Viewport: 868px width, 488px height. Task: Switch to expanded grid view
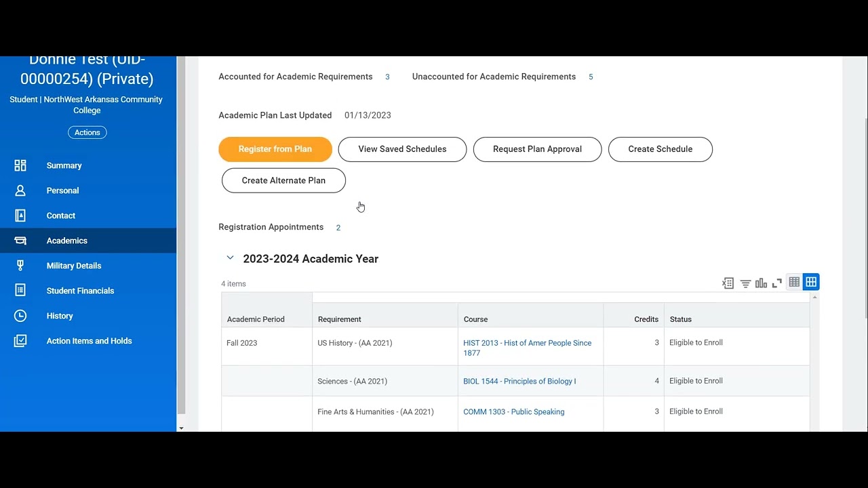[x=811, y=282]
